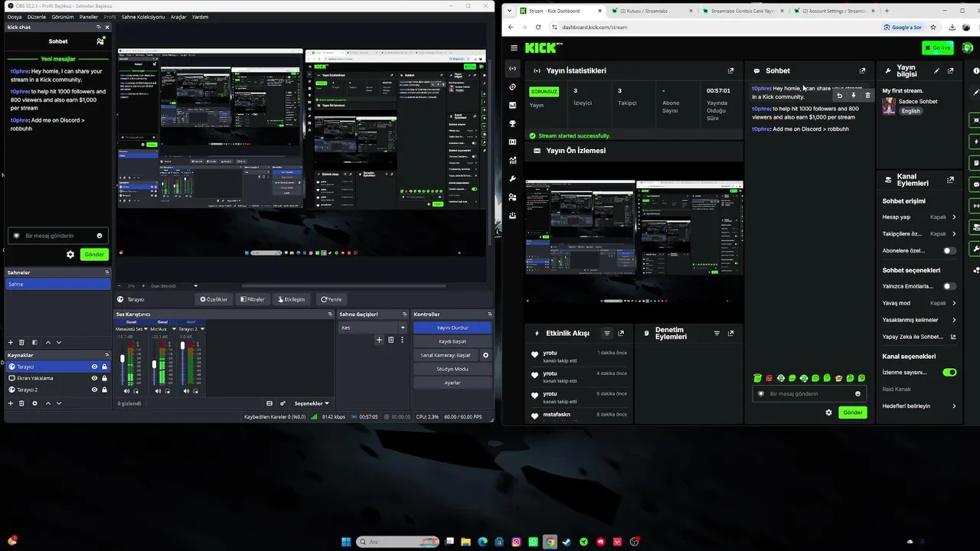This screenshot has width=980, height=551.
Task: Add a new source in the Kaynaklar panel
Action: click(x=11, y=403)
